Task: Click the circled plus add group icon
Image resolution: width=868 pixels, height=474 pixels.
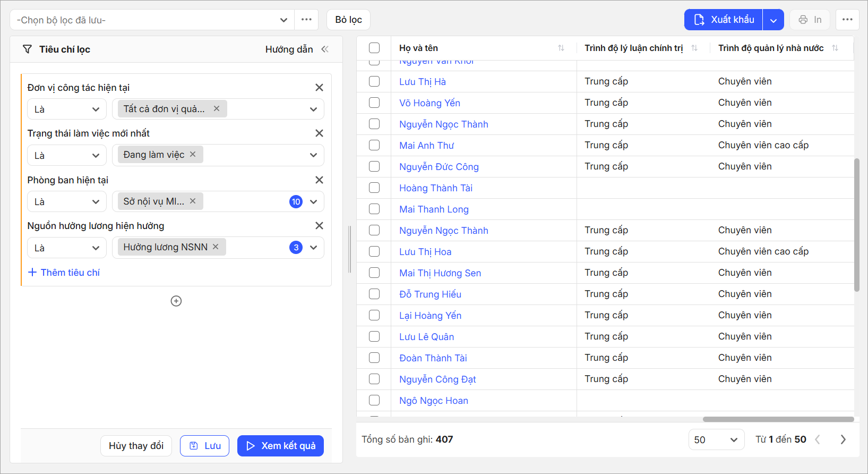Action: [176, 301]
